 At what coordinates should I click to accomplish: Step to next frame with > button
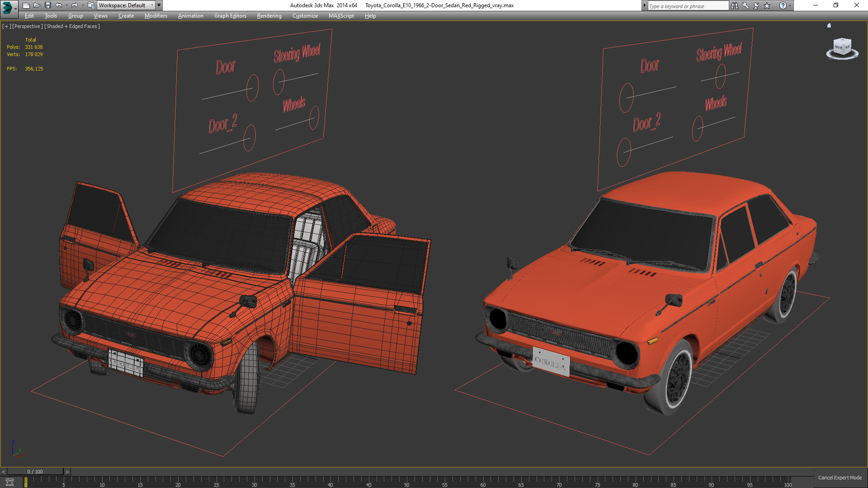[67, 472]
